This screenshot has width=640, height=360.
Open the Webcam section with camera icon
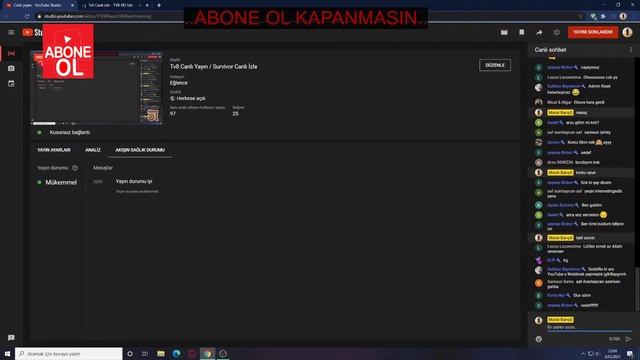pyautogui.click(x=11, y=68)
